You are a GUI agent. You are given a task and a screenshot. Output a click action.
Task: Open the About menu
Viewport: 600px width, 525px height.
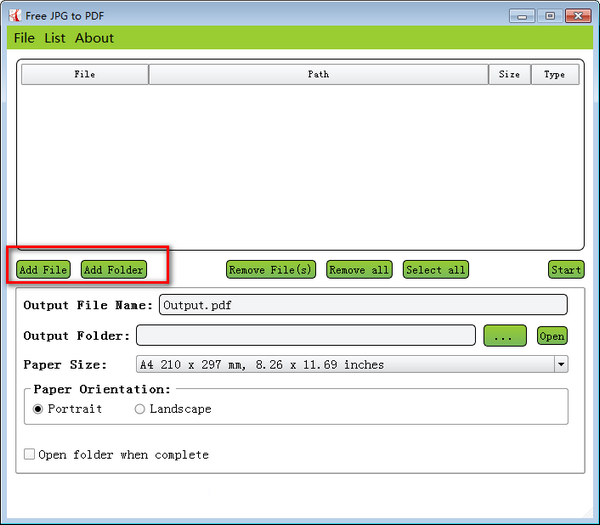coord(94,38)
